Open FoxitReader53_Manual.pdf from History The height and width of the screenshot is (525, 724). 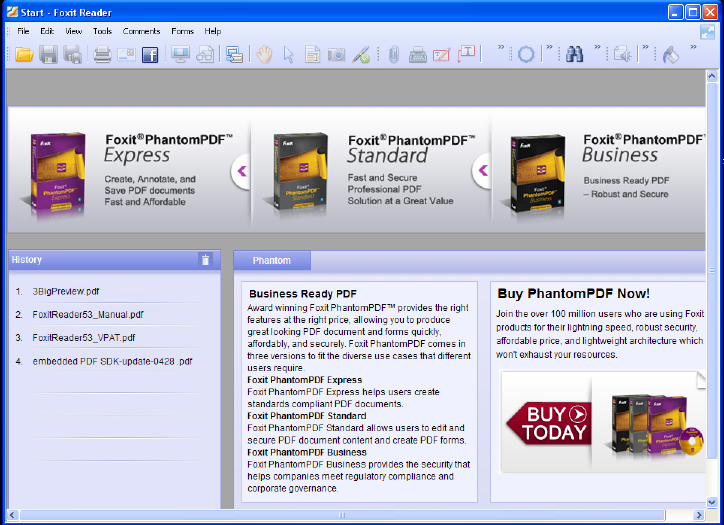coord(88,314)
